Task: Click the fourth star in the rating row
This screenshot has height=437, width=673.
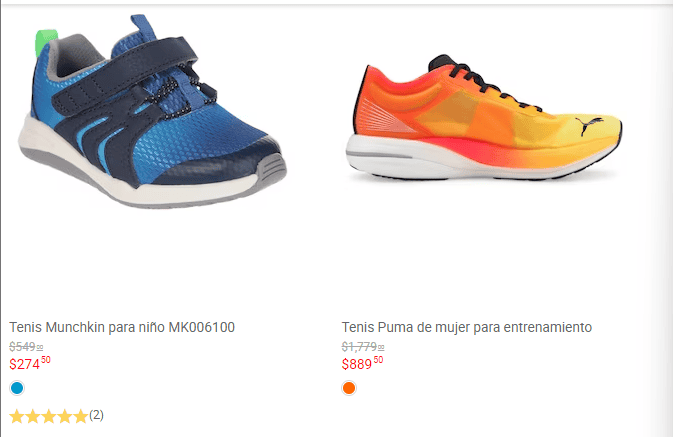Action: tap(64, 416)
